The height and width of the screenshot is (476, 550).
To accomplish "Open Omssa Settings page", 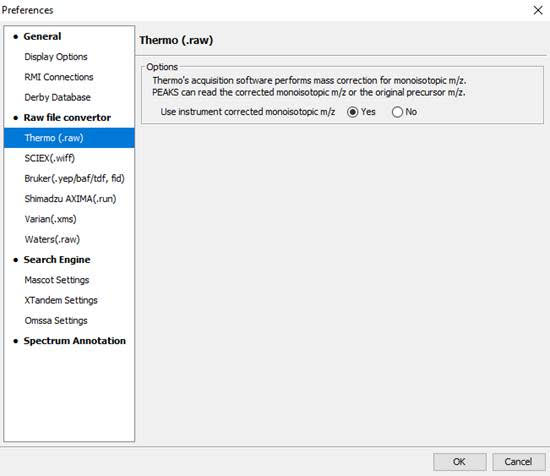I will [56, 321].
